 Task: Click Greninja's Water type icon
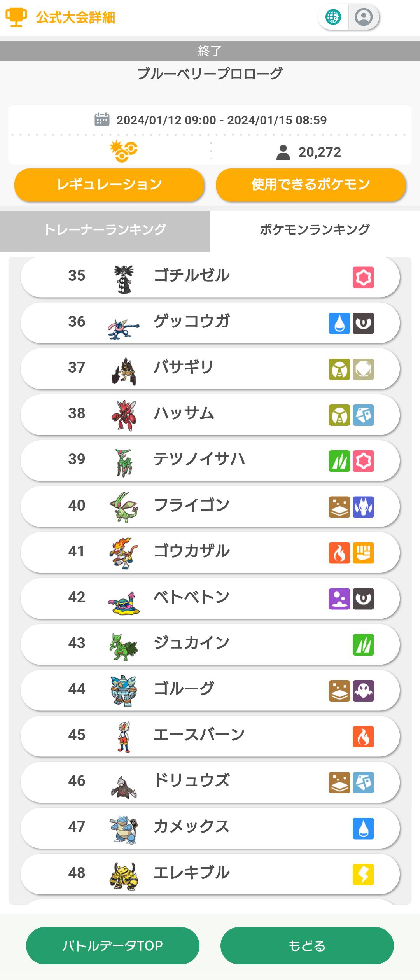pyautogui.click(x=339, y=323)
